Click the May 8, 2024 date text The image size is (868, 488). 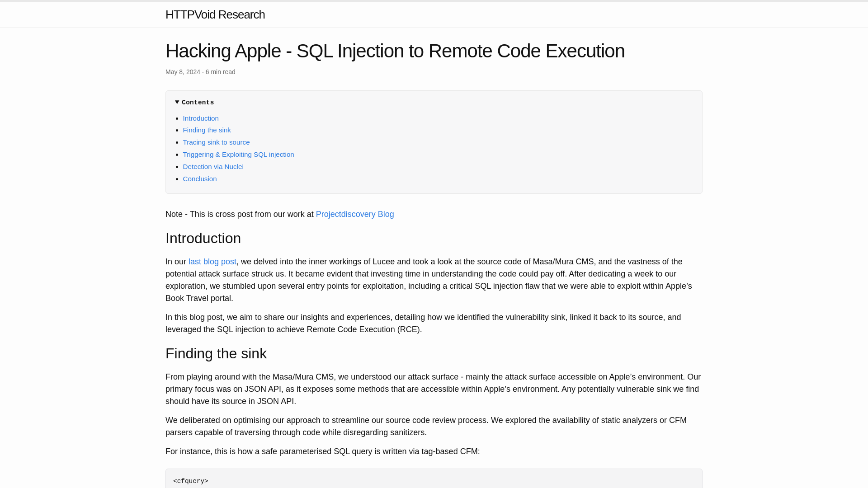(183, 72)
